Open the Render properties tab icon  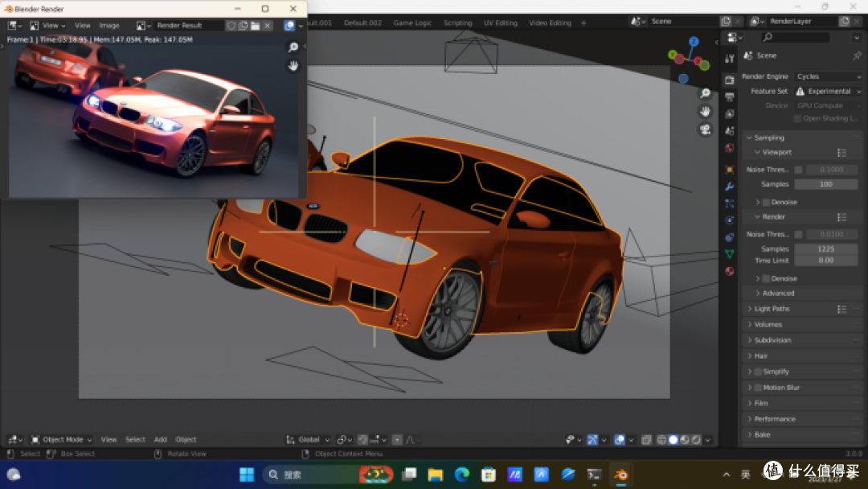coord(730,80)
